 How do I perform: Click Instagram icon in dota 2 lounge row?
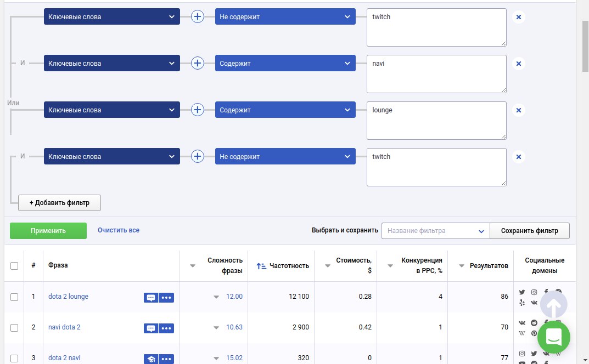coord(534,292)
